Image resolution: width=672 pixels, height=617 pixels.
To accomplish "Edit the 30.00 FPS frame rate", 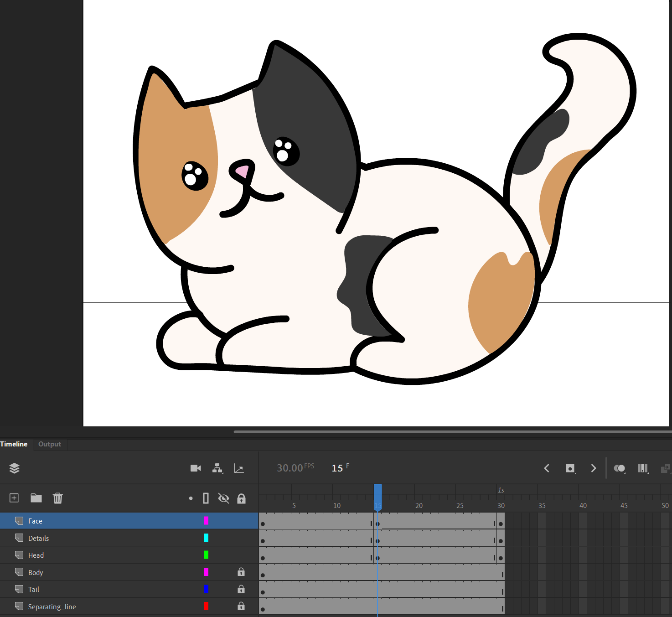I will (290, 467).
